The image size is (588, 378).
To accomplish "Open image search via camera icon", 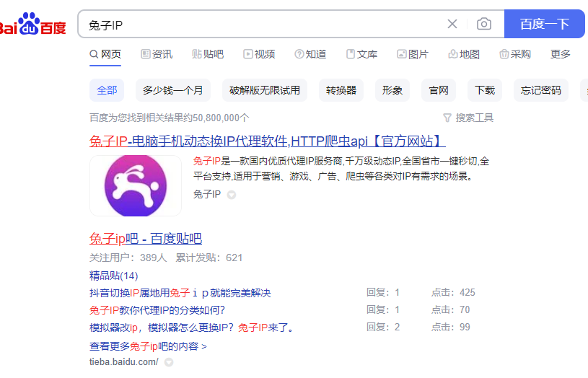I will click(x=484, y=24).
